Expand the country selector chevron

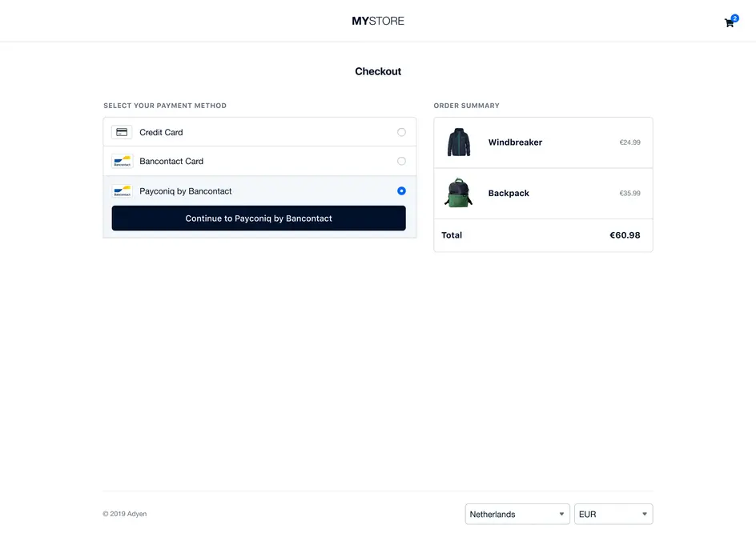click(561, 514)
